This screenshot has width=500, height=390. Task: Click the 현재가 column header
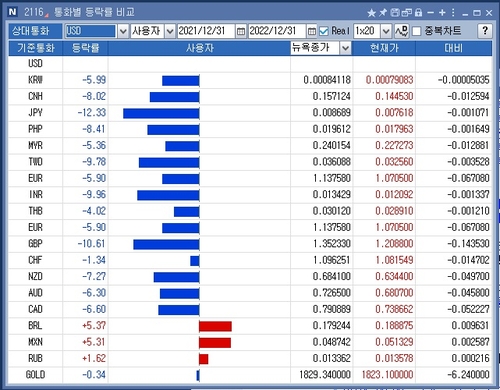click(384, 48)
